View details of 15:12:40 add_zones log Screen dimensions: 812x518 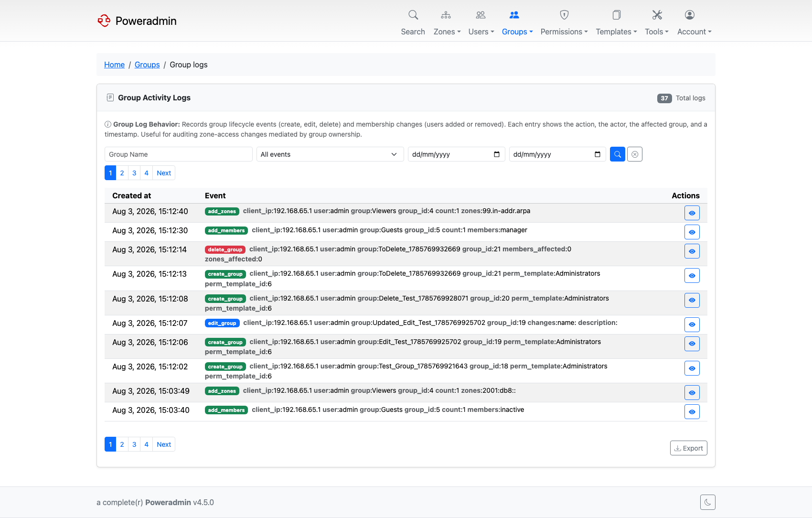point(692,213)
